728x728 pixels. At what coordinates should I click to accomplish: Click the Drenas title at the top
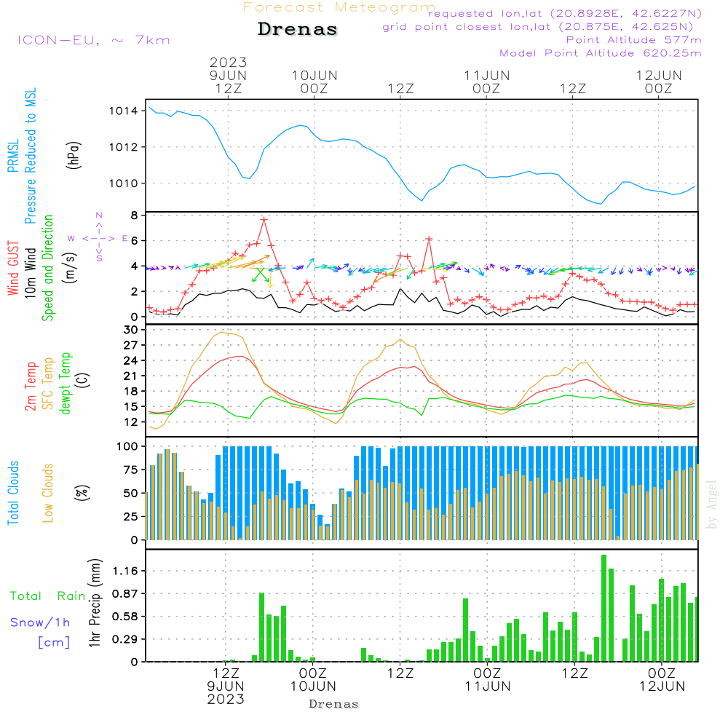[x=298, y=30]
